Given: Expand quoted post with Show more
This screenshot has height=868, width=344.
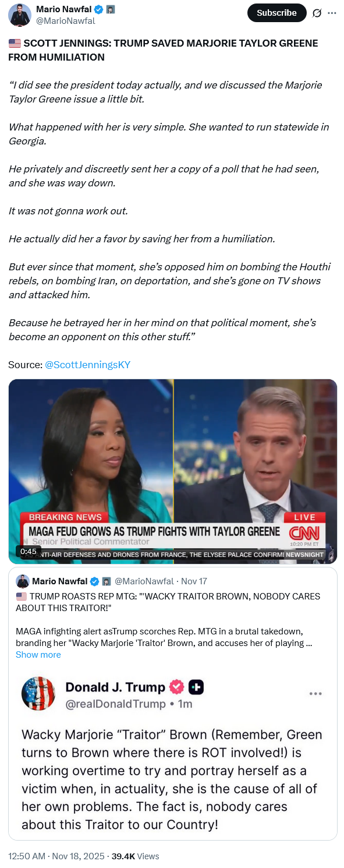Looking at the screenshot, I should point(38,654).
